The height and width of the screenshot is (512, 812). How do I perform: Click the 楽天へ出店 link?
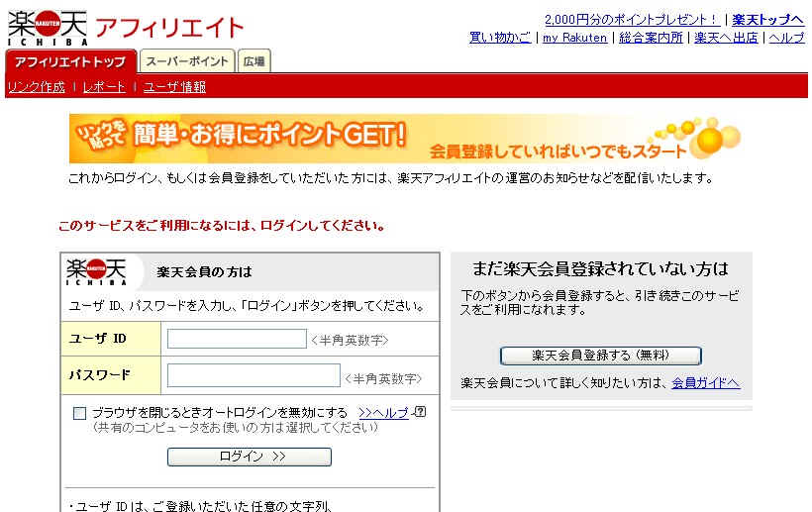coord(726,38)
